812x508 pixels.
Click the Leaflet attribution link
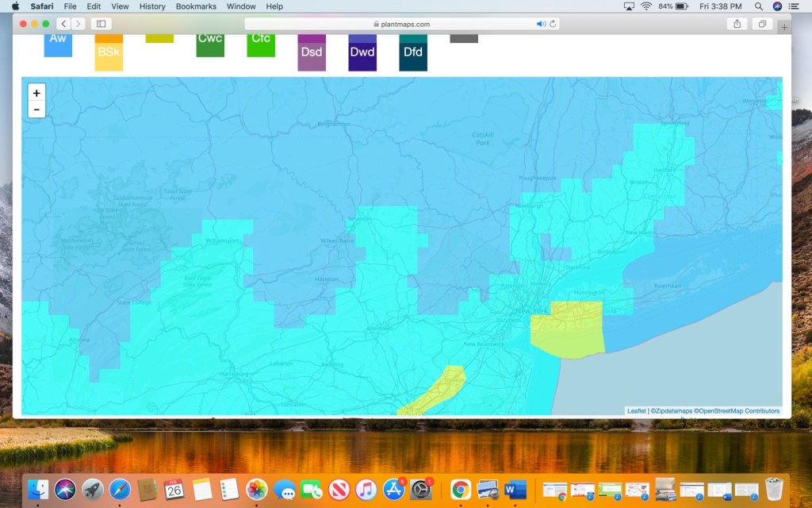click(x=636, y=411)
